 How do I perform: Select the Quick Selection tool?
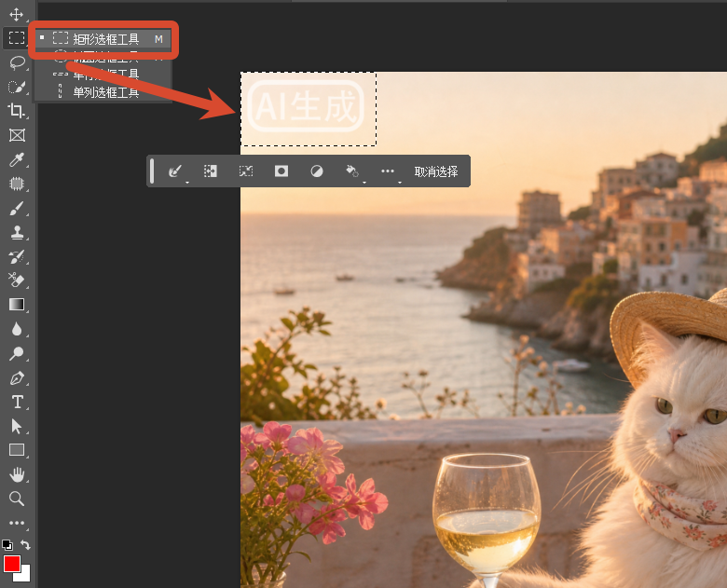pos(17,87)
